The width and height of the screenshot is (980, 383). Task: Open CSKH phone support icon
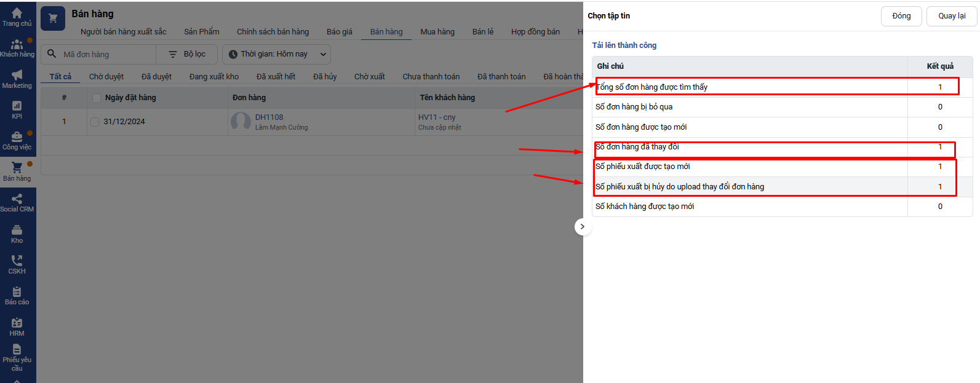[x=17, y=261]
